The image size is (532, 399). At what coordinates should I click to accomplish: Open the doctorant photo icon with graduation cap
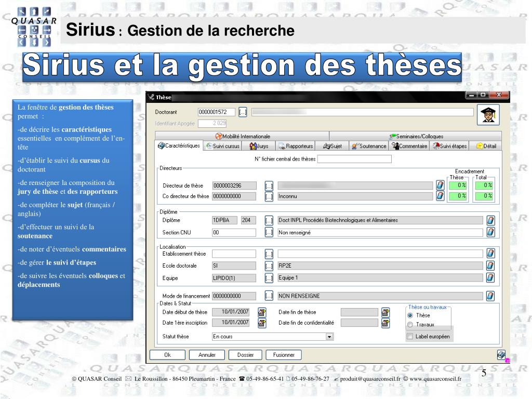click(x=488, y=115)
